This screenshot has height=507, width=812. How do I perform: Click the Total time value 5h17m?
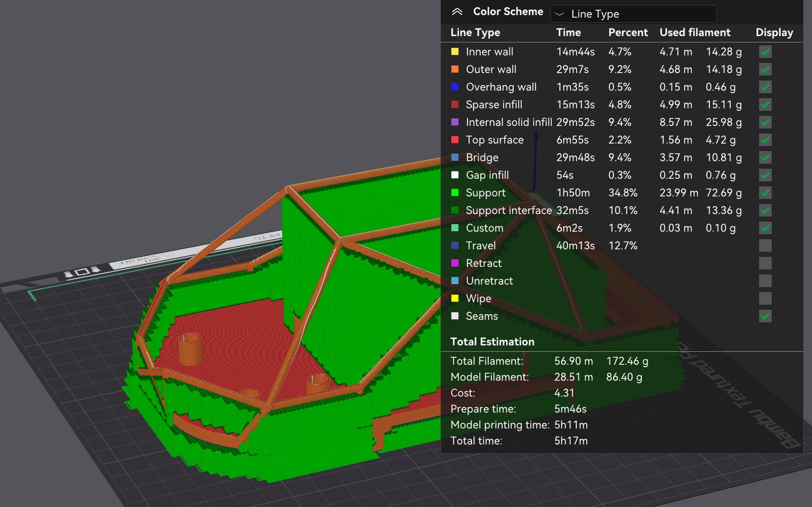[x=571, y=441]
